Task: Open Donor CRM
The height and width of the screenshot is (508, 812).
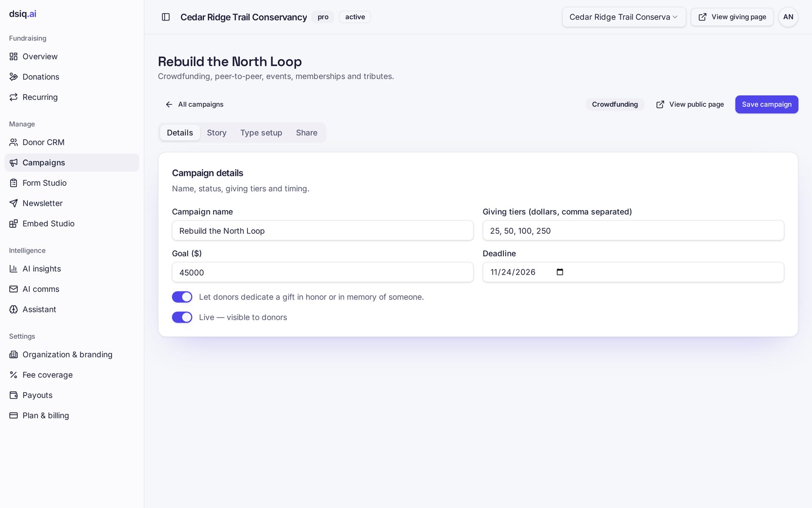Action: (72, 142)
